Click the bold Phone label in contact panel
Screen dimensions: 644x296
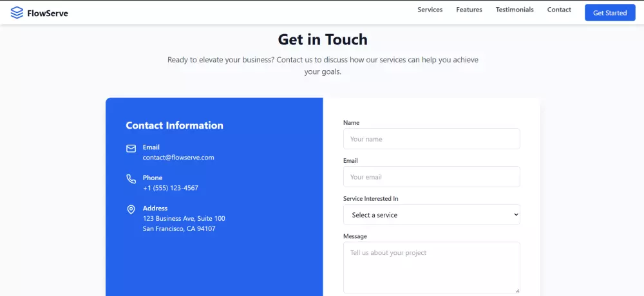pyautogui.click(x=153, y=178)
